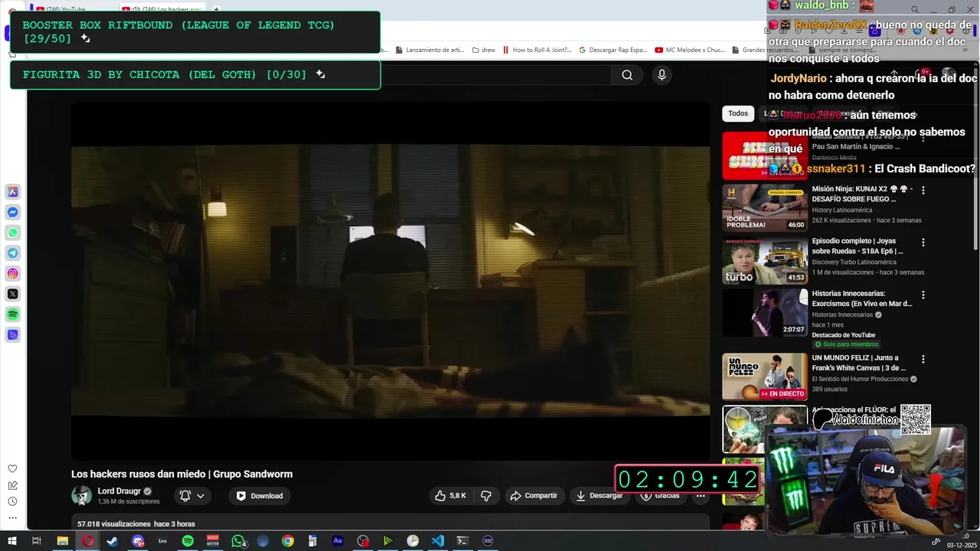Click the Compartir share button
The height and width of the screenshot is (551, 980).
[x=534, y=496]
